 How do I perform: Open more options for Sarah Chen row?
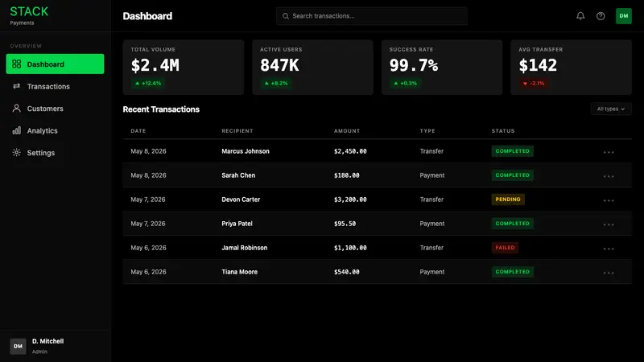[x=609, y=176]
